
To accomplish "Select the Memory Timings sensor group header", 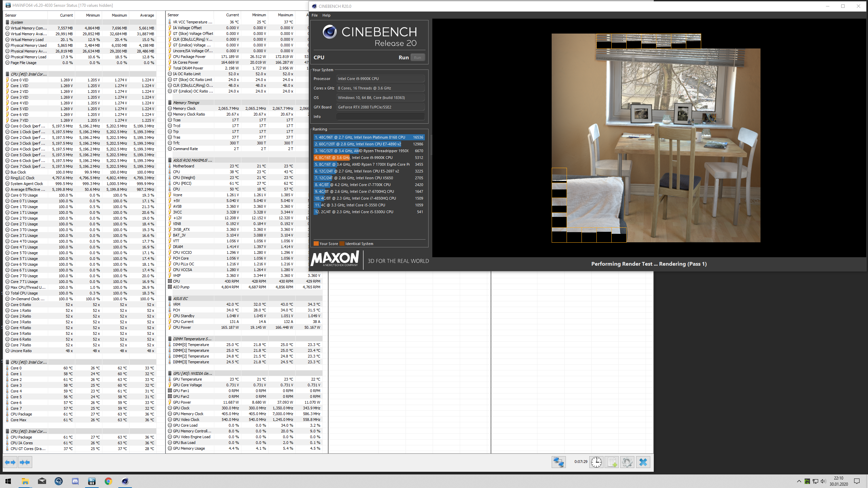I will tap(186, 103).
